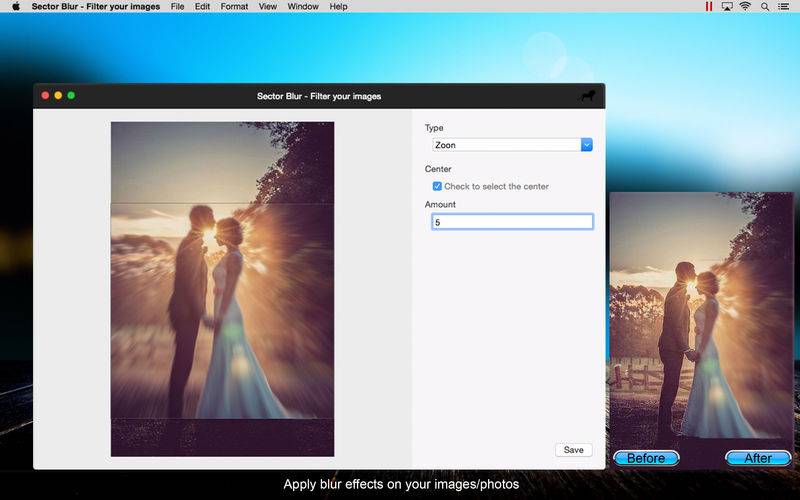Click the red pause icon in menu bar
Image resolution: width=800 pixels, height=500 pixels.
709,7
